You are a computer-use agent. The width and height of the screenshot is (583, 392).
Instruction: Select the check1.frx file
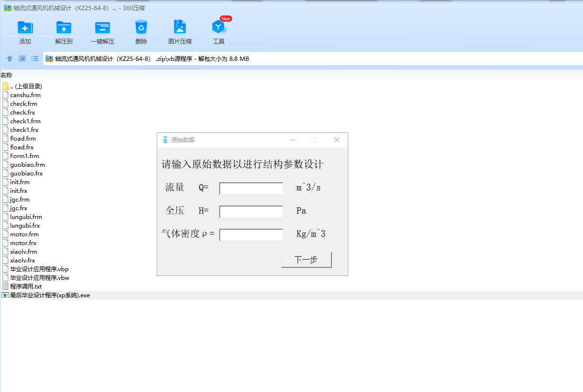click(x=24, y=130)
